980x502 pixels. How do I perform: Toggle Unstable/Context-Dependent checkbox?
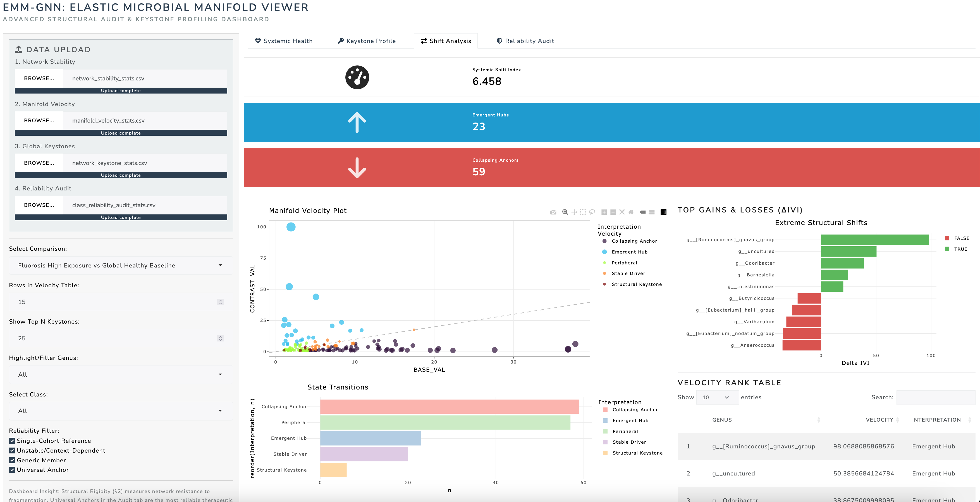pyautogui.click(x=12, y=451)
